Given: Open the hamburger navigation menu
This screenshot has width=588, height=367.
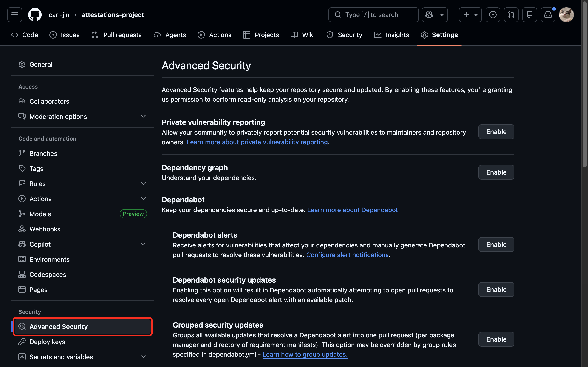Looking at the screenshot, I should (x=14, y=14).
